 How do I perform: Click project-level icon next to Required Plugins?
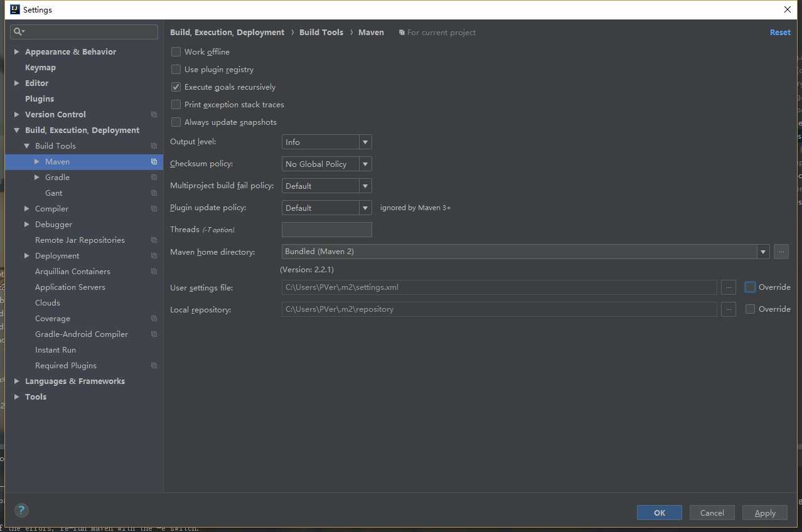point(154,365)
